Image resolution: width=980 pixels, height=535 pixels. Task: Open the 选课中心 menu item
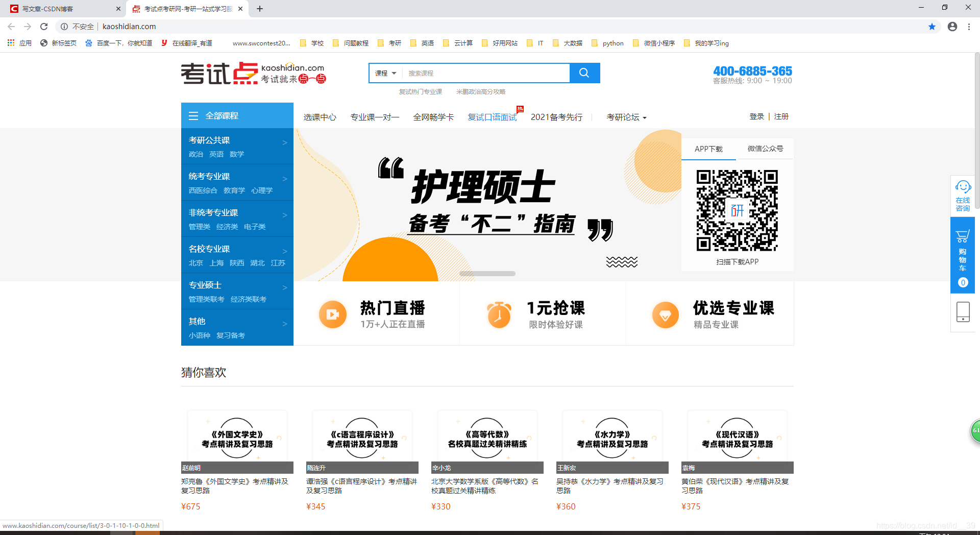pos(320,117)
